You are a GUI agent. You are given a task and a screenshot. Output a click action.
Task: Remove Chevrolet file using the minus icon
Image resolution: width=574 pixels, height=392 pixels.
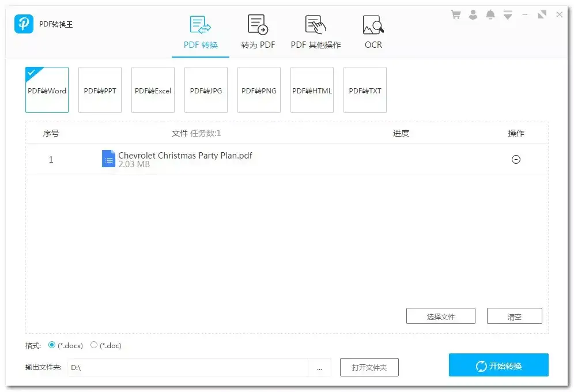[x=516, y=159]
